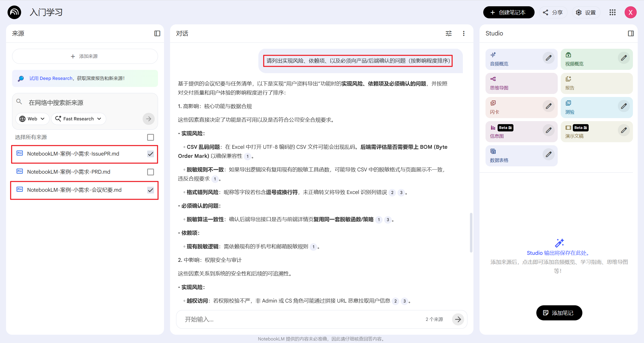This screenshot has width=644, height=343.
Task: Open the chat three-dot menu
Action: [464, 33]
